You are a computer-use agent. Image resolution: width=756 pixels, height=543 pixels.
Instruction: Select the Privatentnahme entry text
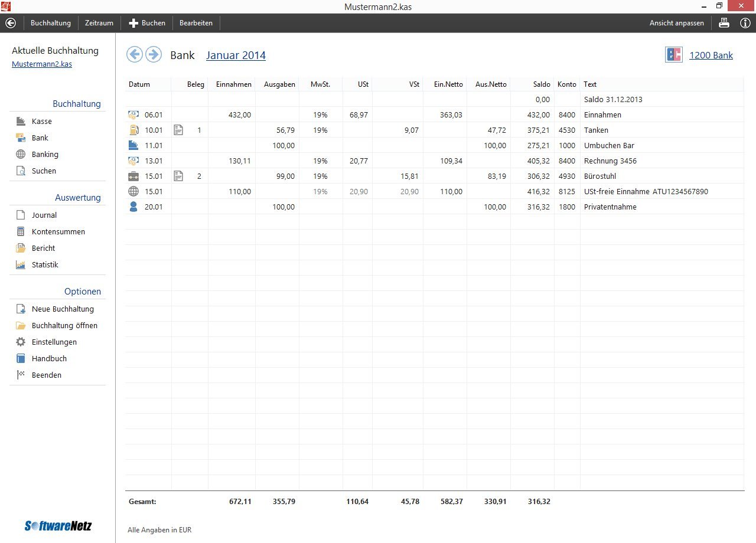click(x=610, y=207)
